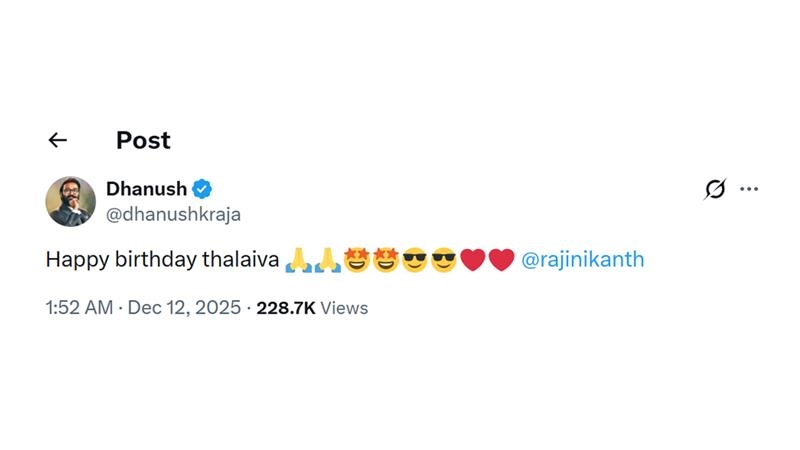The width and height of the screenshot is (800, 450).
Task: Open the three-dot more options menu
Action: [749, 189]
